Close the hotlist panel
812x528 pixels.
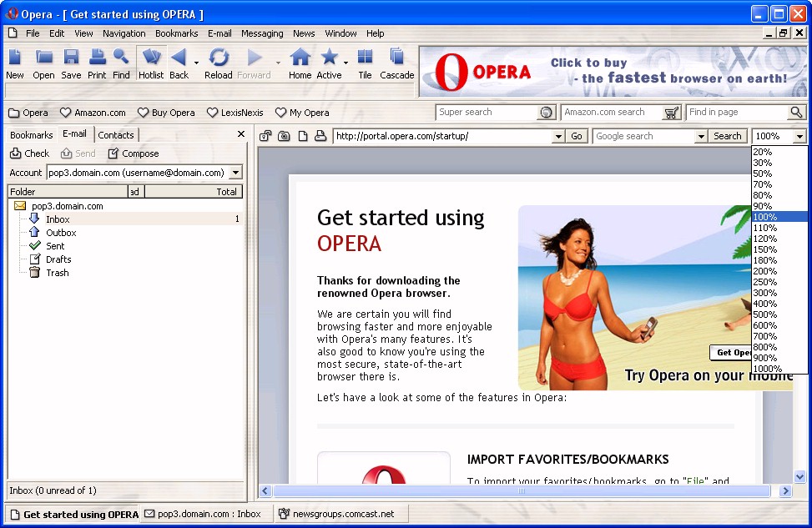click(x=241, y=134)
